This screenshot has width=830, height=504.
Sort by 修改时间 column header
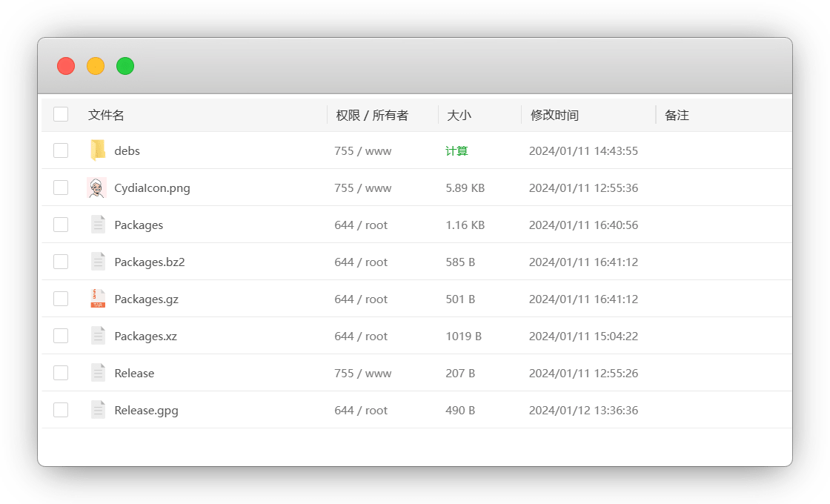[554, 115]
